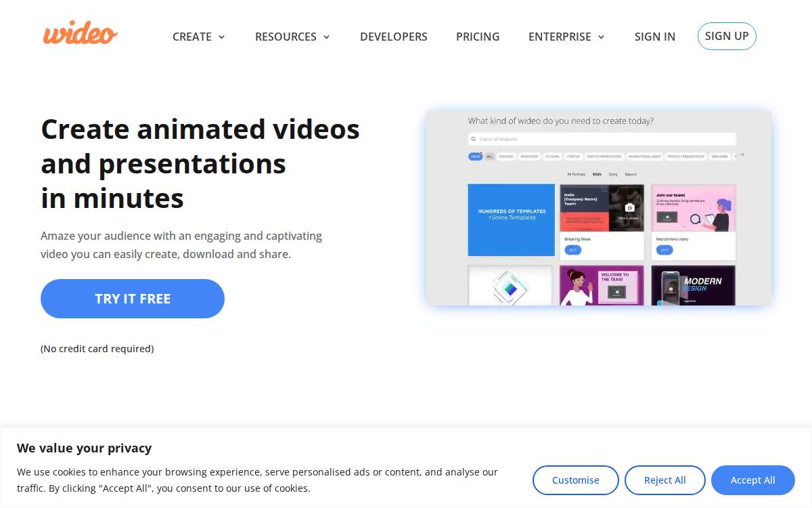This screenshot has height=508, width=812.
Task: Expand the CREATE menu chevron
Action: pyautogui.click(x=221, y=37)
